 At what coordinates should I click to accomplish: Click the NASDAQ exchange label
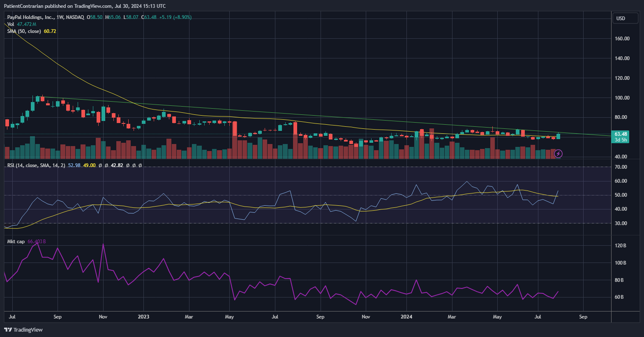tap(75, 17)
